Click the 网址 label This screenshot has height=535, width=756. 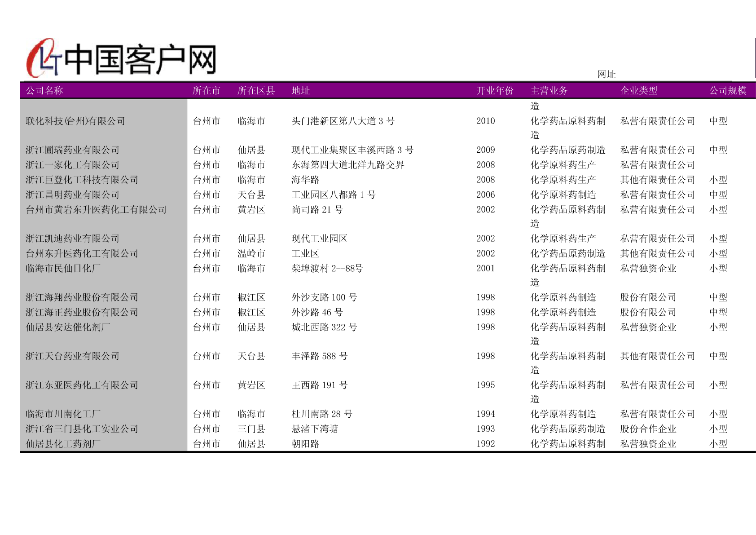point(607,75)
